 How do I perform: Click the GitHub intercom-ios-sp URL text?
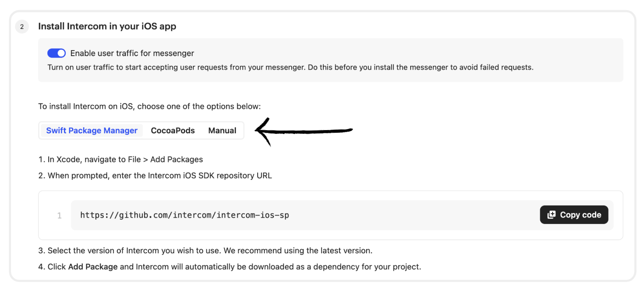(185, 215)
